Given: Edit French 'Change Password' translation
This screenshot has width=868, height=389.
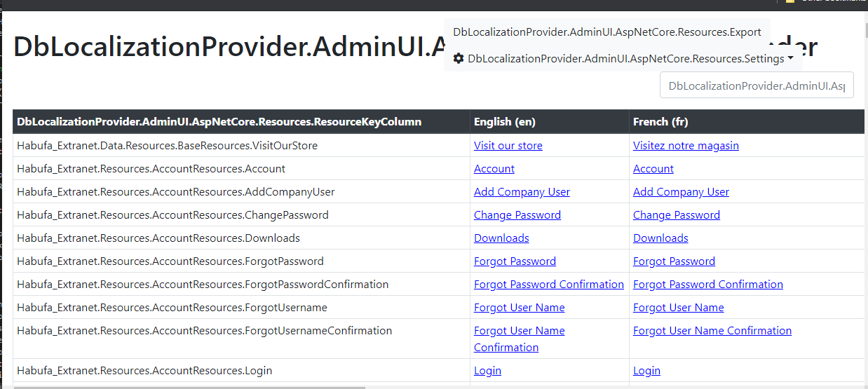Looking at the screenshot, I should [677, 215].
